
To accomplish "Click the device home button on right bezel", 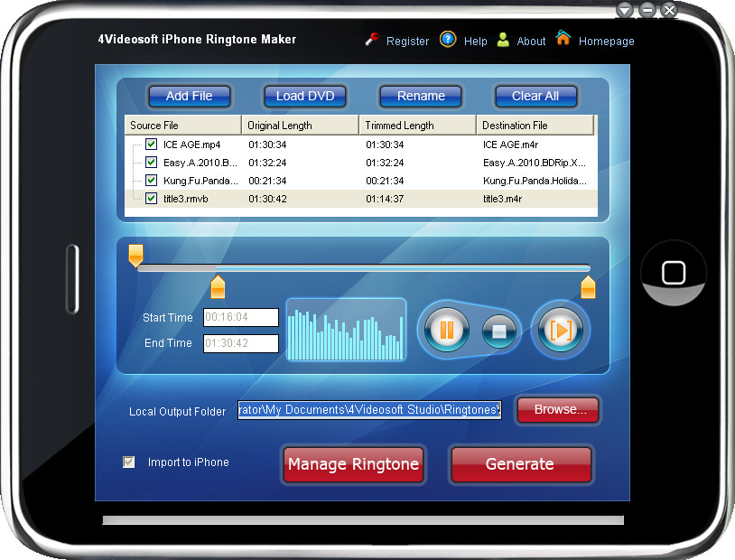I will 674,273.
